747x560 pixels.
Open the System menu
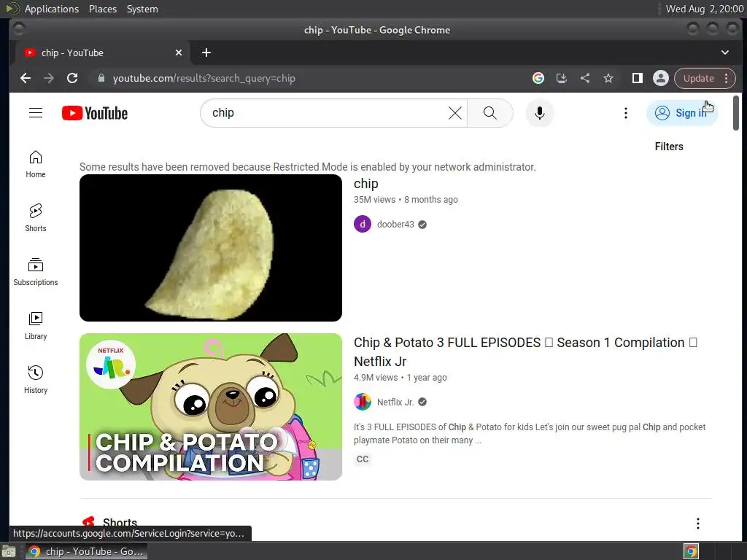tap(142, 9)
